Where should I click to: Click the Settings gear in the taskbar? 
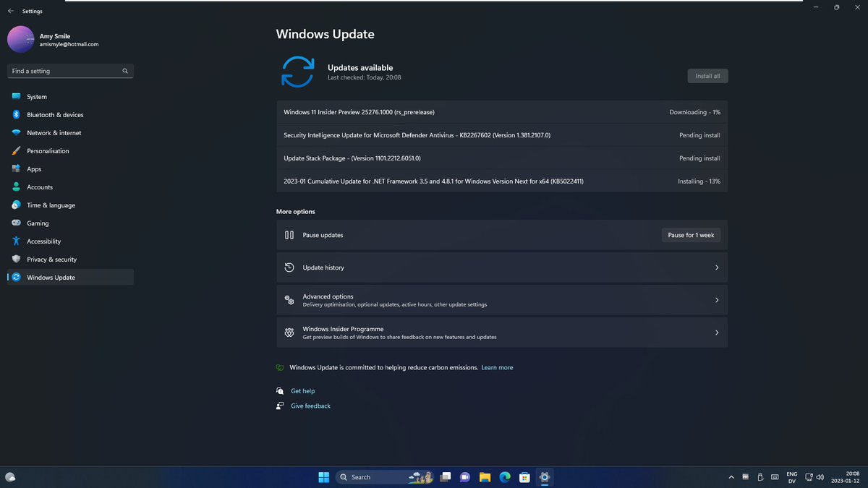pyautogui.click(x=545, y=477)
